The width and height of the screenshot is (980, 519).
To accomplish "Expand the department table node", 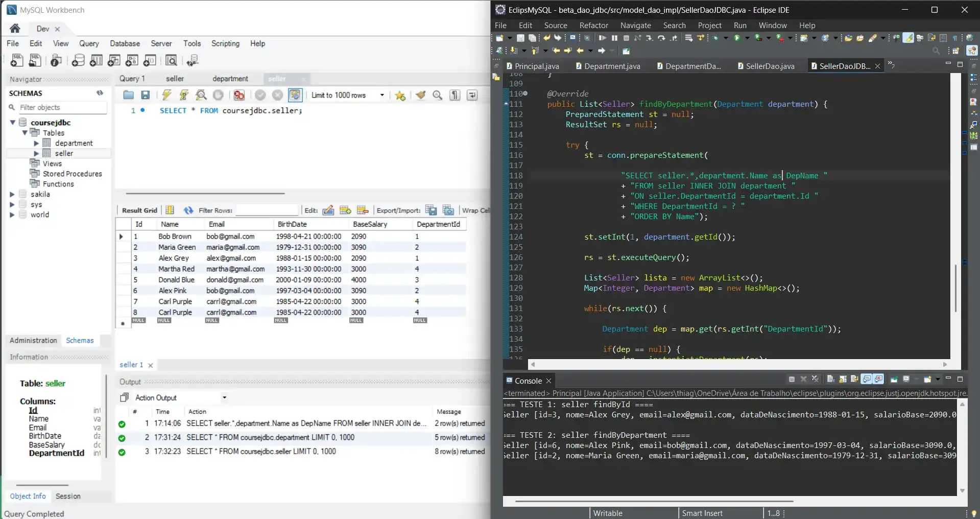I will point(36,144).
